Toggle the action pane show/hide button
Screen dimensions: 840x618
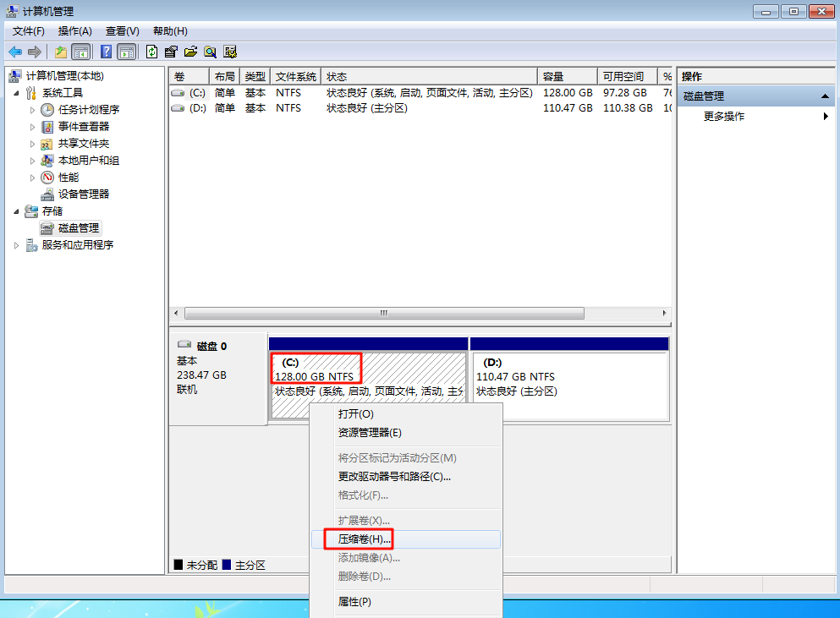point(126,52)
